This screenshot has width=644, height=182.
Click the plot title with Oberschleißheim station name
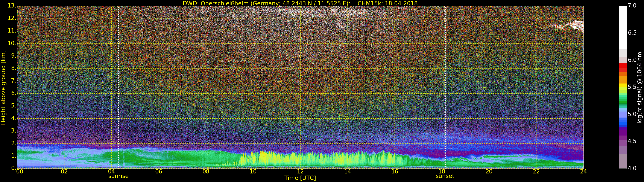pyautogui.click(x=300, y=3)
